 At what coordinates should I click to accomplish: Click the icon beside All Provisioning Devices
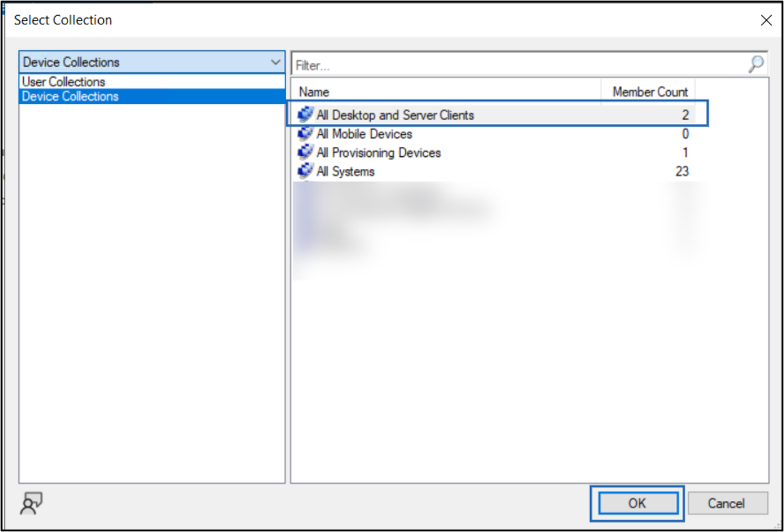(306, 153)
